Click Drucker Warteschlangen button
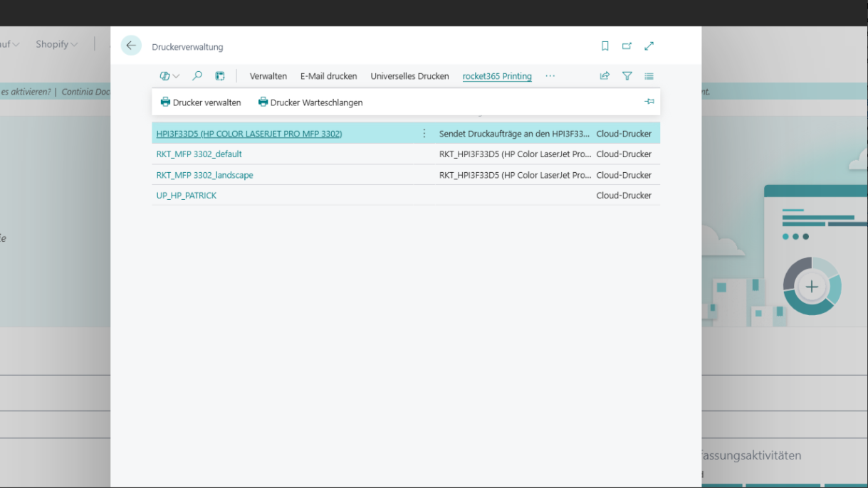This screenshot has width=868, height=488. coord(310,102)
